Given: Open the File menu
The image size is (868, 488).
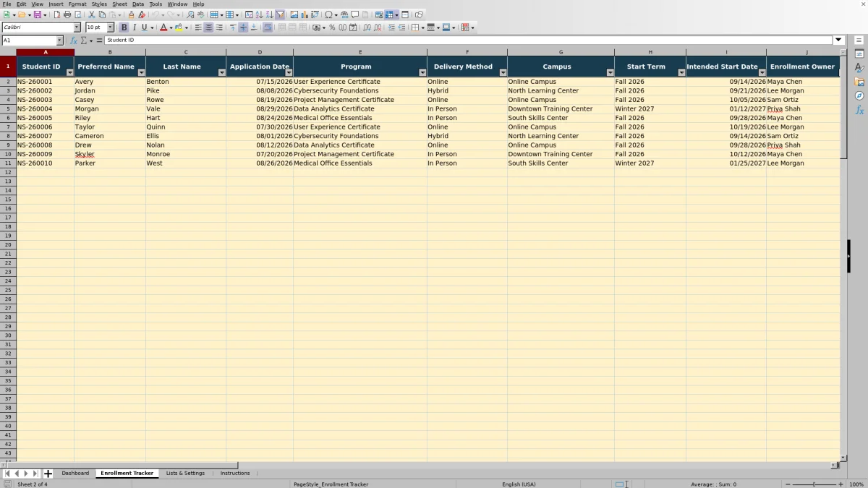Looking at the screenshot, I should tap(7, 4).
